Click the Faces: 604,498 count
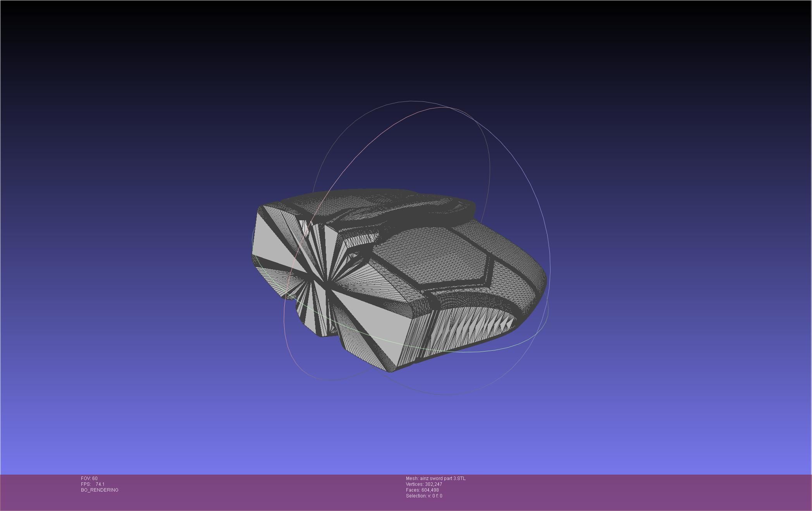The image size is (812, 511). (x=422, y=490)
